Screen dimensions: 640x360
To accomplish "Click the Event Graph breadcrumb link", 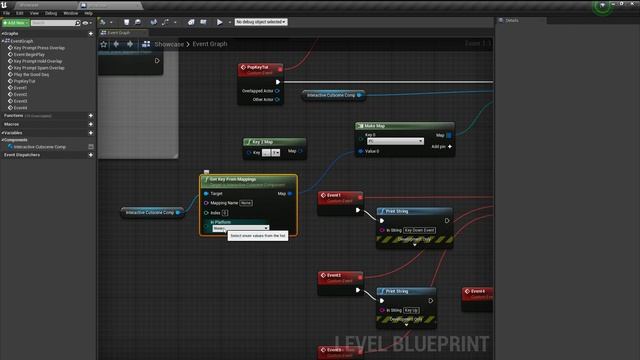I will pos(210,44).
